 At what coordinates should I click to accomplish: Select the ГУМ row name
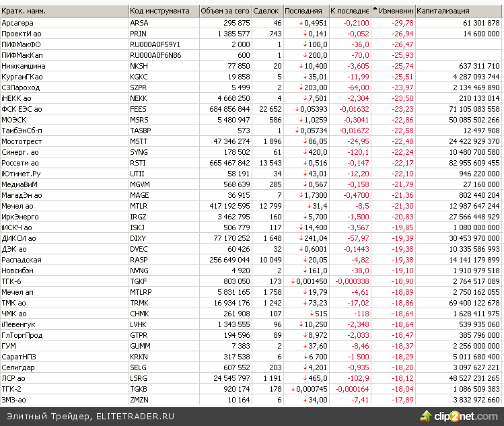tap(9, 347)
